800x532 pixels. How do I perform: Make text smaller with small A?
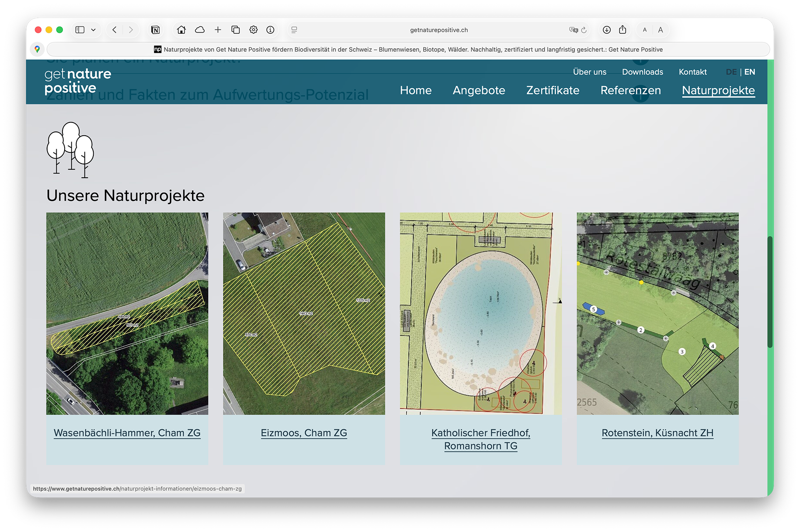[645, 30]
